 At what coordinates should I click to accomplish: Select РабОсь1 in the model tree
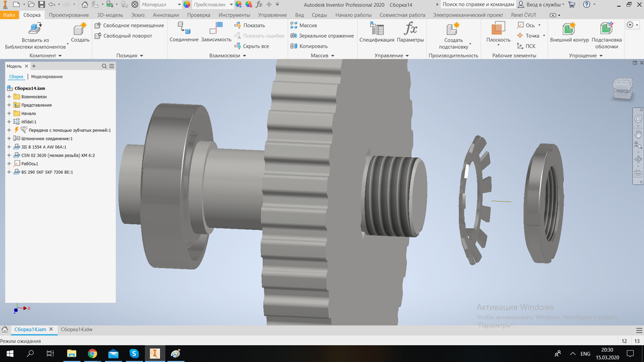pyautogui.click(x=30, y=164)
